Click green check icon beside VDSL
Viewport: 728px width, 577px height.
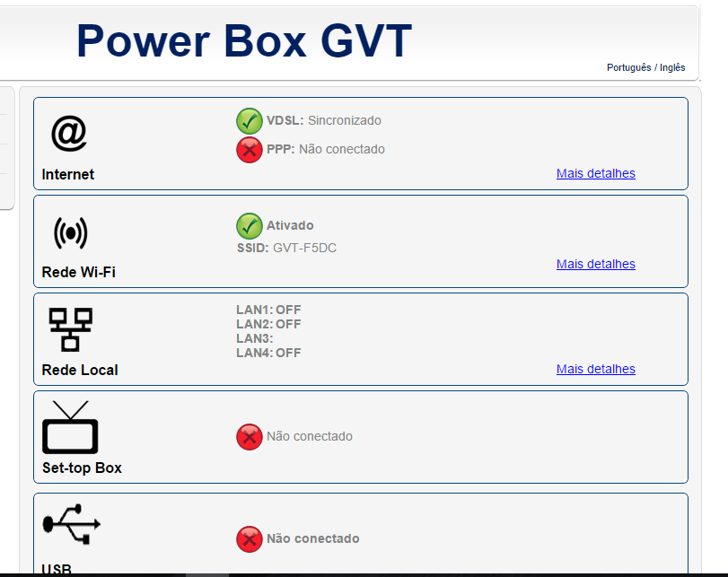point(250,121)
